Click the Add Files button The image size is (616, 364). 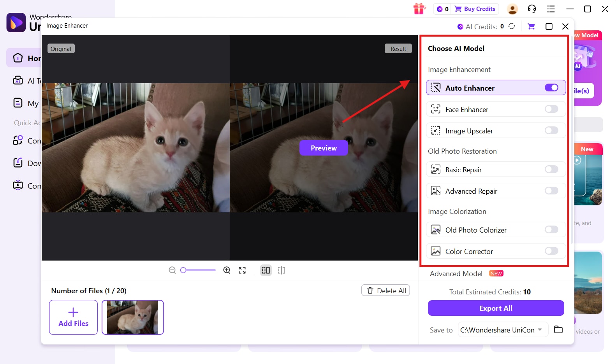click(73, 317)
